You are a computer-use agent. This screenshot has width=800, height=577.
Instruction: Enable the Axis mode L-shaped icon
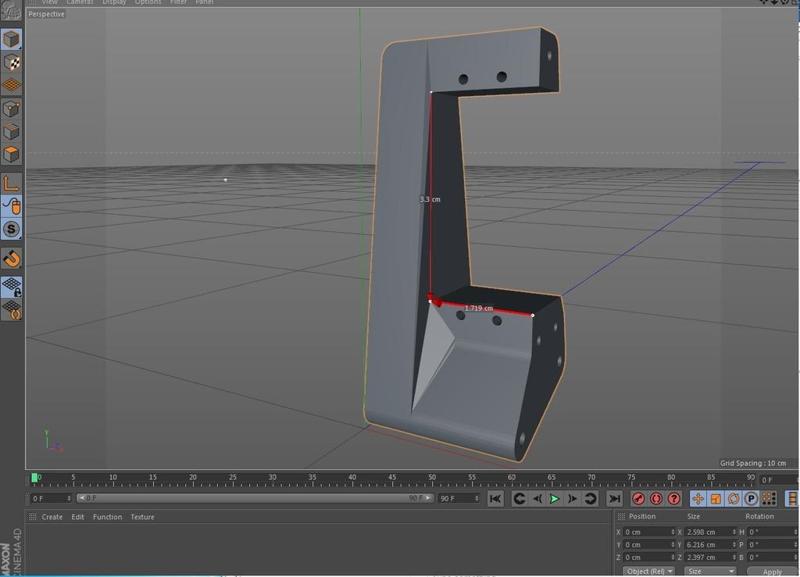click(11, 182)
